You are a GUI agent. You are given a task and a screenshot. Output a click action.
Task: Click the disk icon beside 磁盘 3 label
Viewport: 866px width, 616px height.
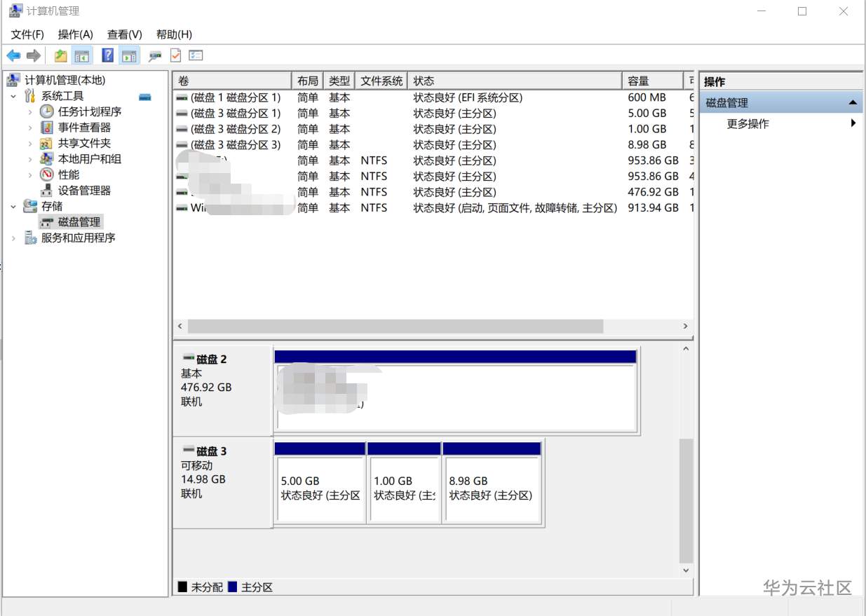pyautogui.click(x=188, y=450)
